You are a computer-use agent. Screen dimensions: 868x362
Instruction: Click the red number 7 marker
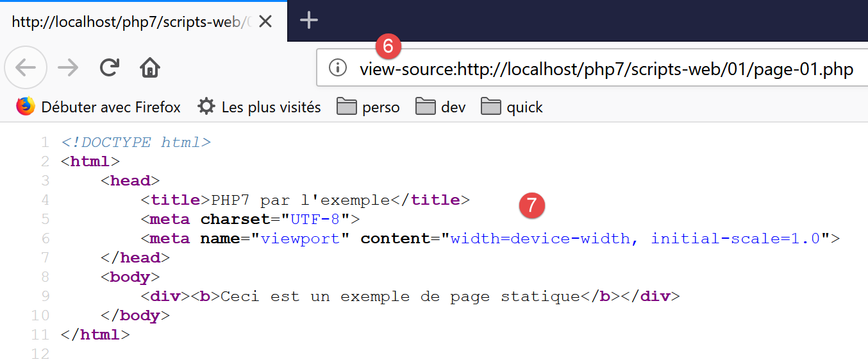(531, 206)
